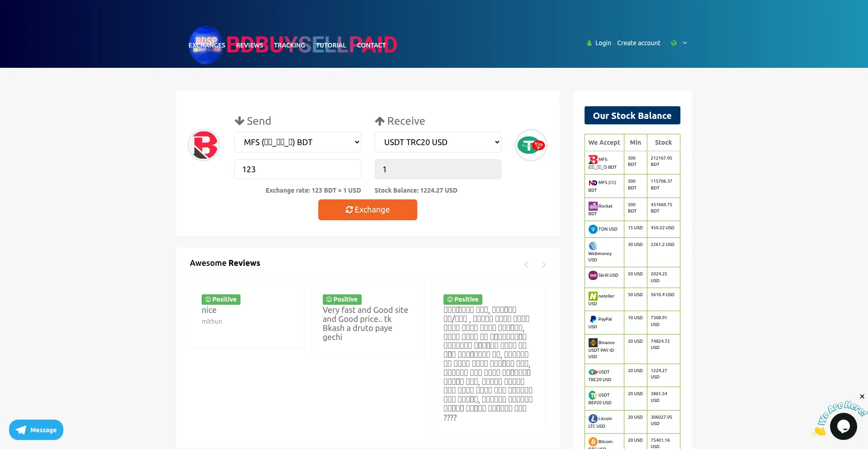
Task: Click the Skrill USD icon
Action: coord(593,275)
